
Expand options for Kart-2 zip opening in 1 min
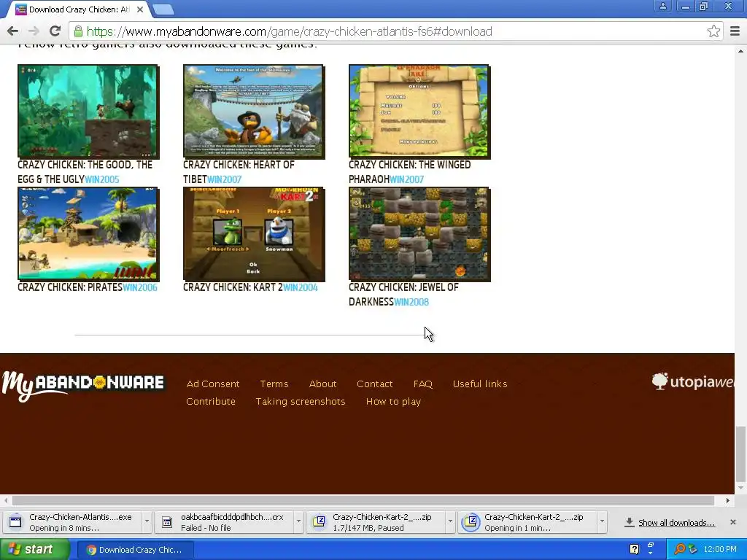pos(602,521)
